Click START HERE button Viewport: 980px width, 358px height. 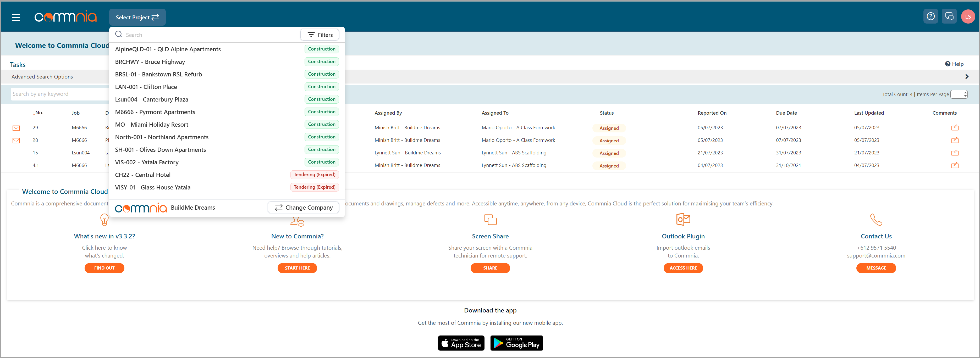(297, 268)
